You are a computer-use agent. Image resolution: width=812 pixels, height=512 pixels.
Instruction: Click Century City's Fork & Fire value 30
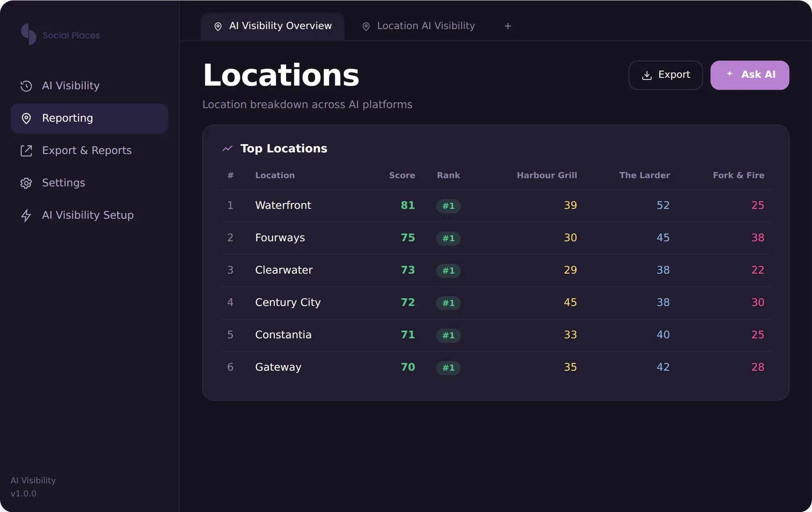pyautogui.click(x=758, y=303)
